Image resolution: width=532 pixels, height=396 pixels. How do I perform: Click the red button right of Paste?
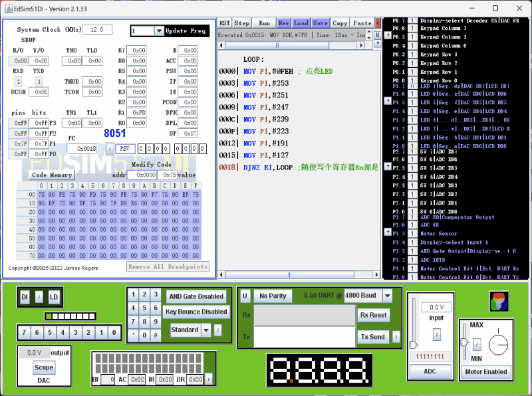pos(378,23)
